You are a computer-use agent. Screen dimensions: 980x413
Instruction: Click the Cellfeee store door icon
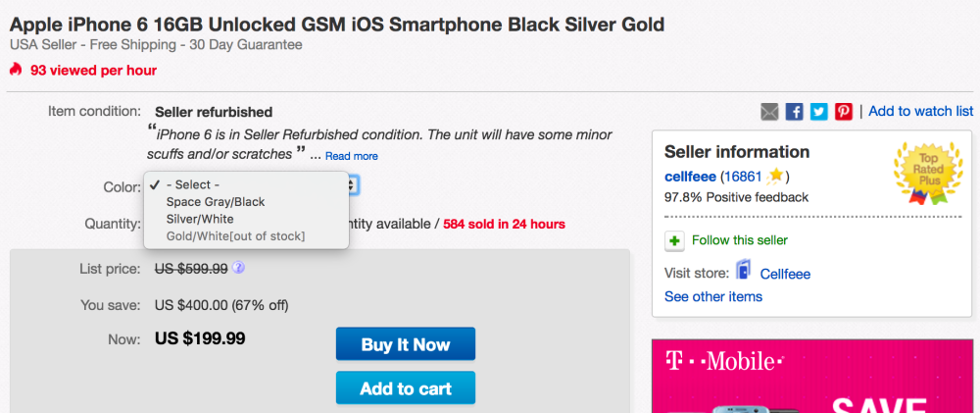tap(745, 273)
